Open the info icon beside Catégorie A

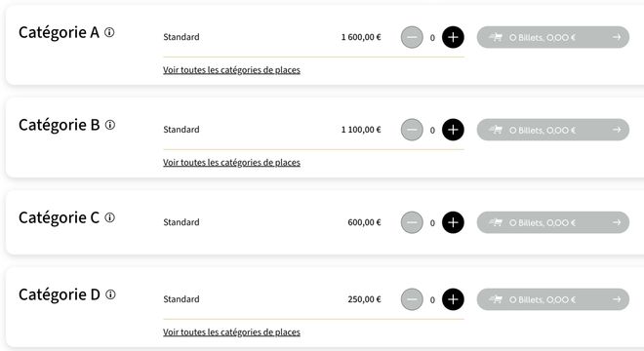click(109, 32)
